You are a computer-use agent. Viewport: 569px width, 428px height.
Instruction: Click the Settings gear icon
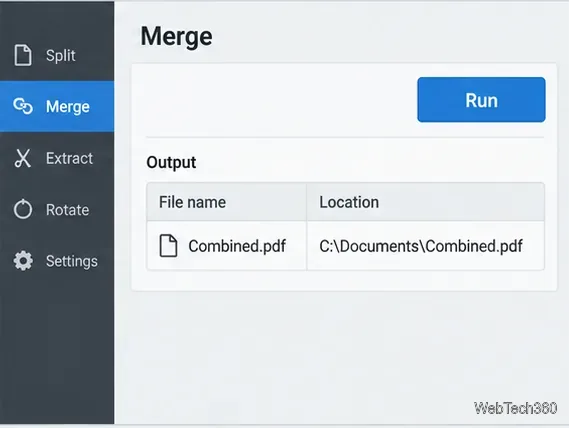(23, 261)
